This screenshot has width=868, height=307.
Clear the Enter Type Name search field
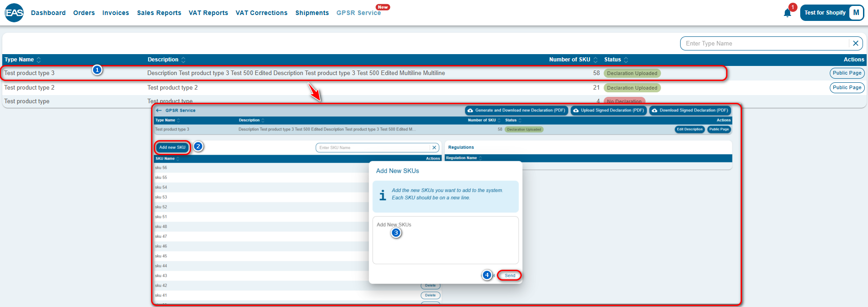(x=855, y=44)
